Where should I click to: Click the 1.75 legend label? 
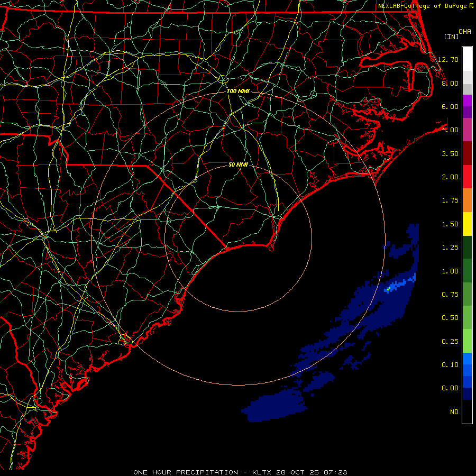(450, 200)
